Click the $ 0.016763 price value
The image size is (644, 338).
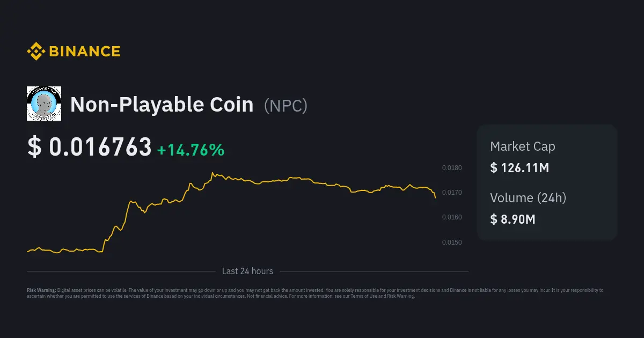pos(90,148)
